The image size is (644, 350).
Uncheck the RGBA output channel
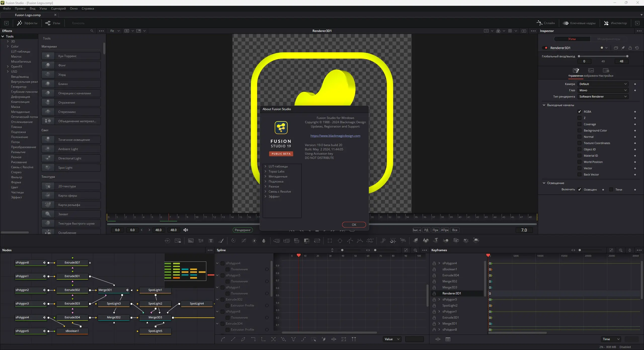click(580, 112)
